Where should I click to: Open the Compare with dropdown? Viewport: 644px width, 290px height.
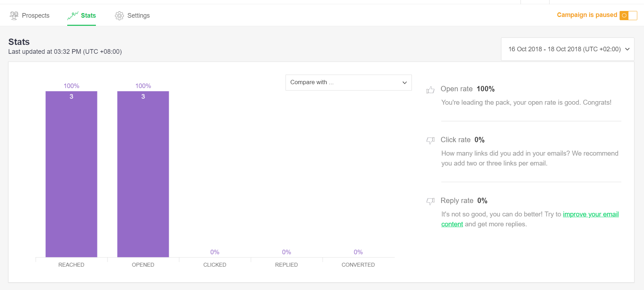348,82
